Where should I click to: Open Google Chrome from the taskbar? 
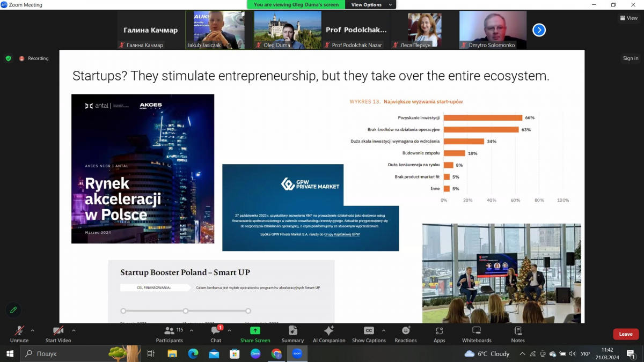[x=276, y=353]
